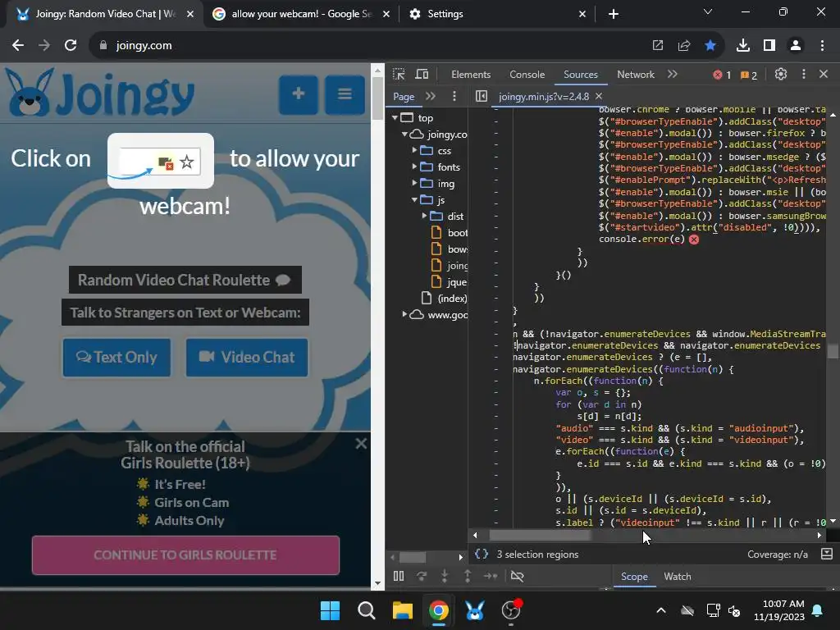
Task: Click the orange issues count badge
Action: (749, 75)
